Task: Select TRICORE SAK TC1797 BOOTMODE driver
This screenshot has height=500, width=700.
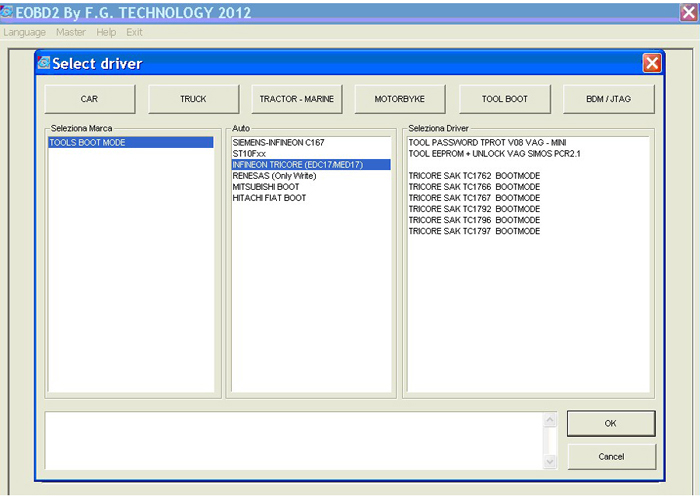Action: pos(528,231)
